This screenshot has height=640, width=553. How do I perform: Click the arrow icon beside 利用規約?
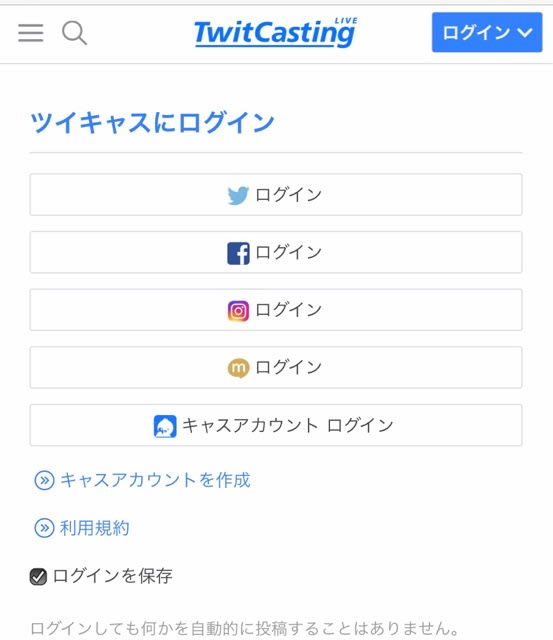(44, 528)
